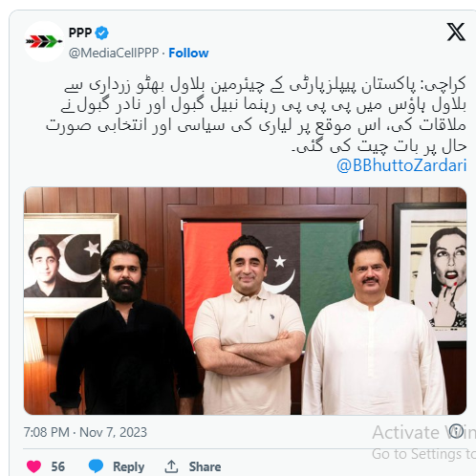476x476 pixels.
Task: Click the Reply text label
Action: pos(129,466)
